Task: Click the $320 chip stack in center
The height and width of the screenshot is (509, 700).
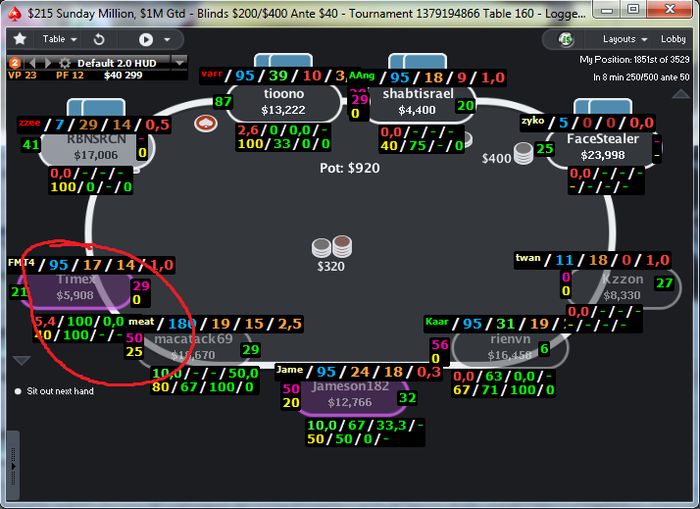Action: (x=331, y=247)
